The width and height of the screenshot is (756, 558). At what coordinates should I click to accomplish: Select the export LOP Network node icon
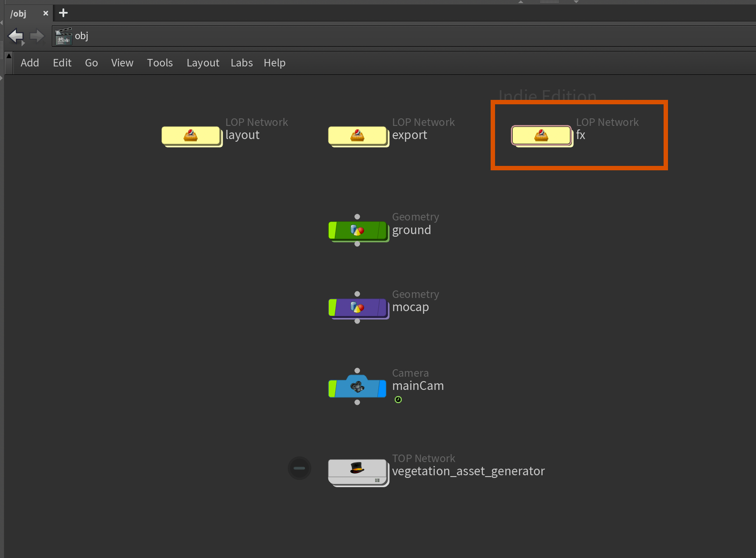pyautogui.click(x=357, y=135)
